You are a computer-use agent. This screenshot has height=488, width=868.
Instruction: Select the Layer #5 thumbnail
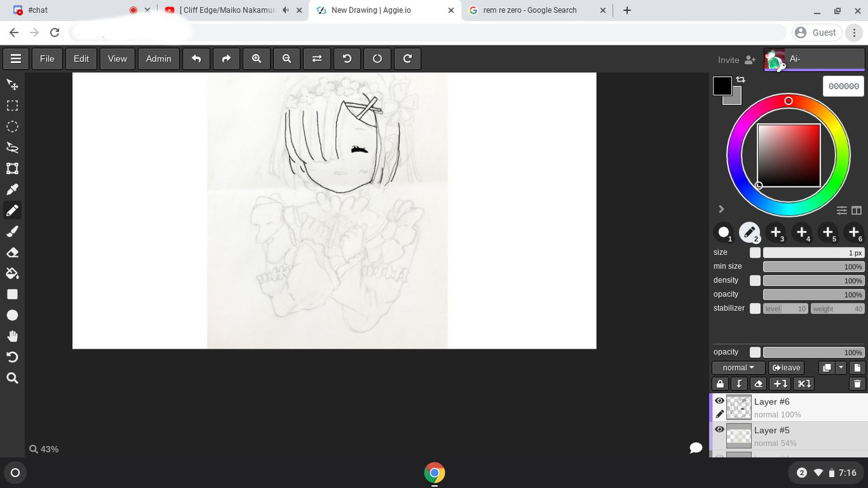(739, 436)
